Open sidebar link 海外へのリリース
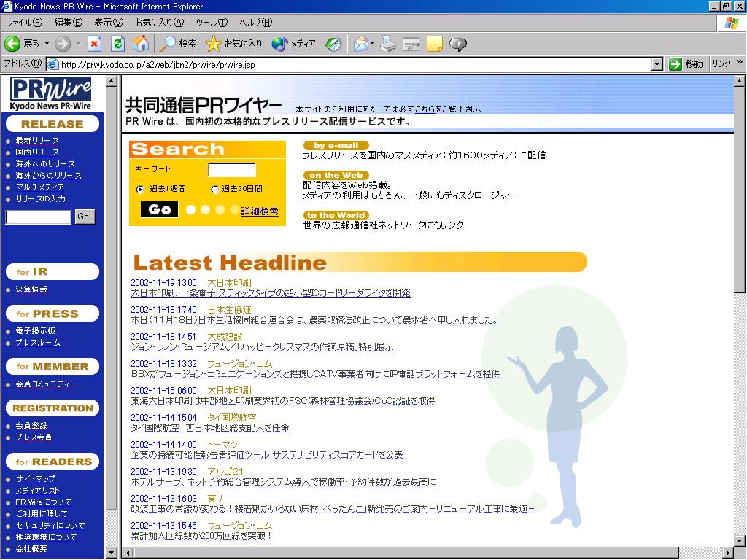Viewport: 747px width, 560px height. (x=45, y=164)
